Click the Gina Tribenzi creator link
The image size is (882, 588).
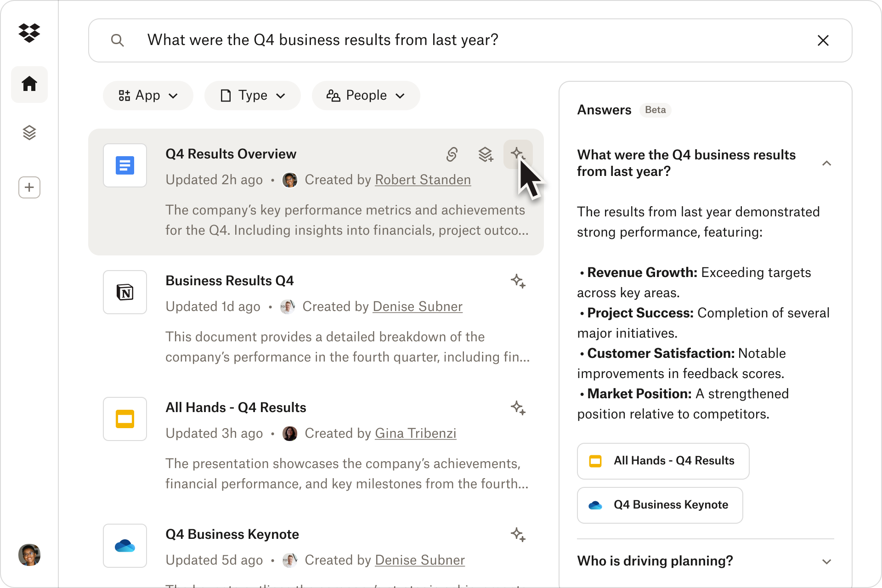point(415,433)
